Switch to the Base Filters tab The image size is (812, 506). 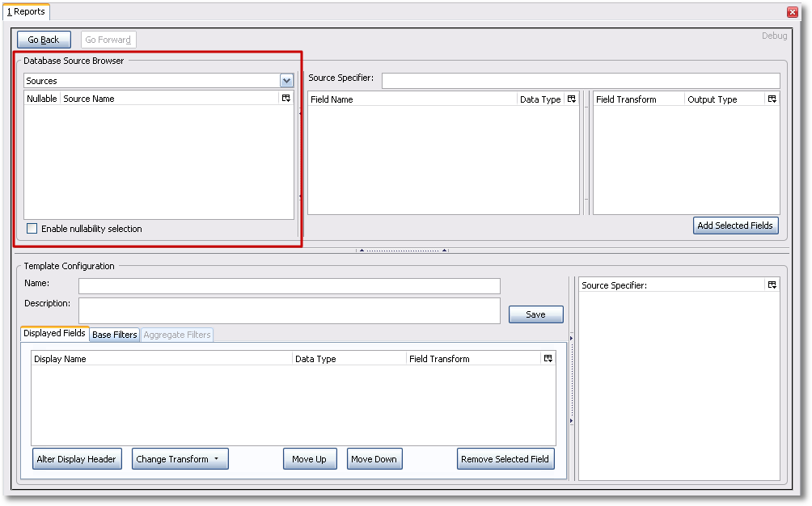tap(115, 335)
